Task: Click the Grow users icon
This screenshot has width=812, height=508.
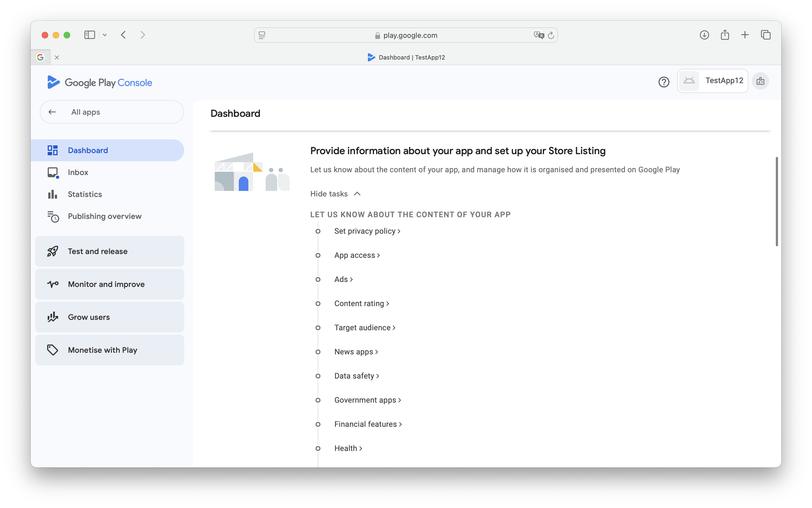Action: tap(53, 317)
